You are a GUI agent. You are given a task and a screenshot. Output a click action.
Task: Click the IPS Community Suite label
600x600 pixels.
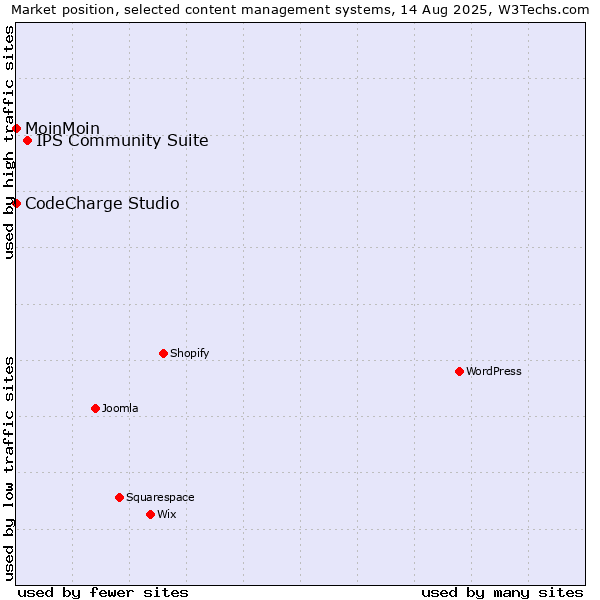122,140
